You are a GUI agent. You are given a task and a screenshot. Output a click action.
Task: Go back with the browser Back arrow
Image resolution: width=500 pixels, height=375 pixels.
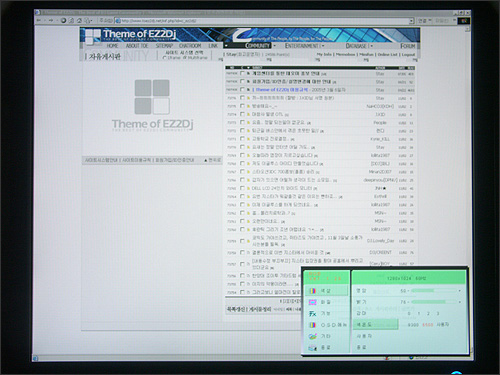[39, 20]
